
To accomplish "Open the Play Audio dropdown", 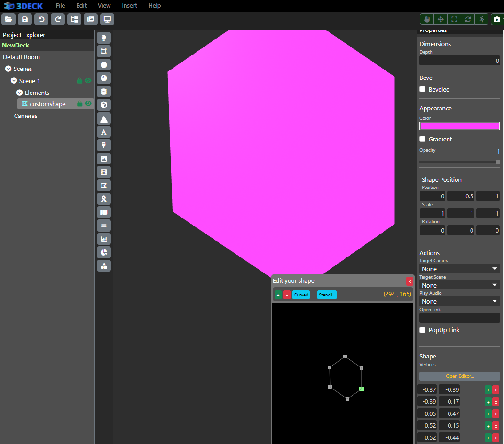I will [459, 301].
